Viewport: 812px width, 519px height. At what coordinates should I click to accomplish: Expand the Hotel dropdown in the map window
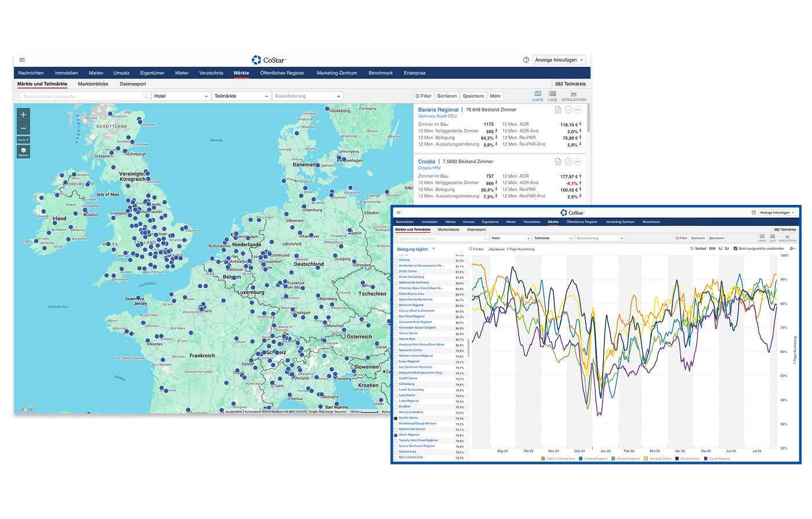coord(181,96)
